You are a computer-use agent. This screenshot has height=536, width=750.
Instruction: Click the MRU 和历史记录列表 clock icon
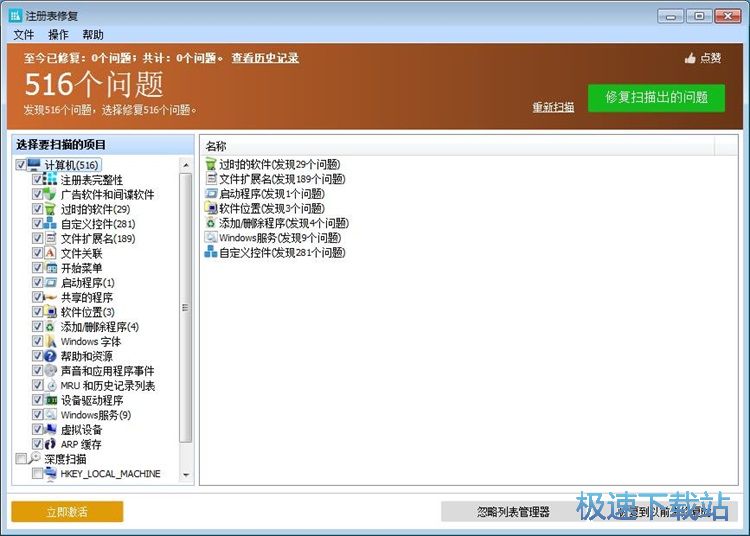tap(50, 385)
